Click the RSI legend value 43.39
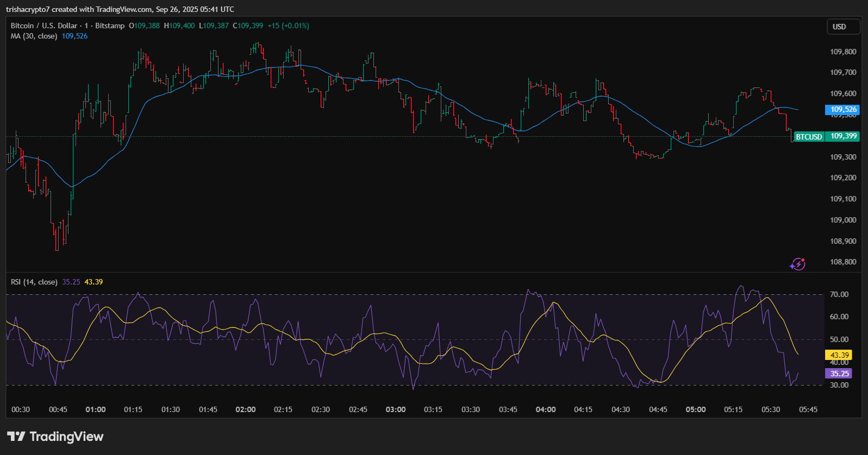Viewport: 868px width, 455px height. point(93,282)
